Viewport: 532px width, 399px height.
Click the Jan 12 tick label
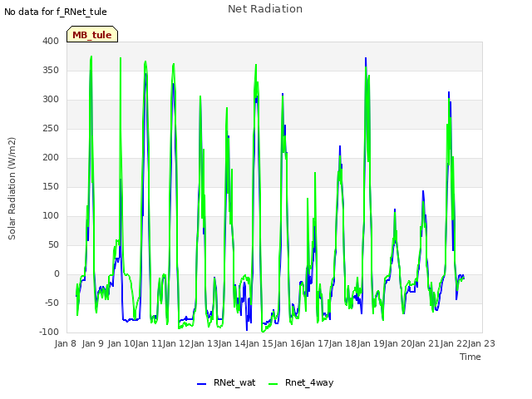177,343
